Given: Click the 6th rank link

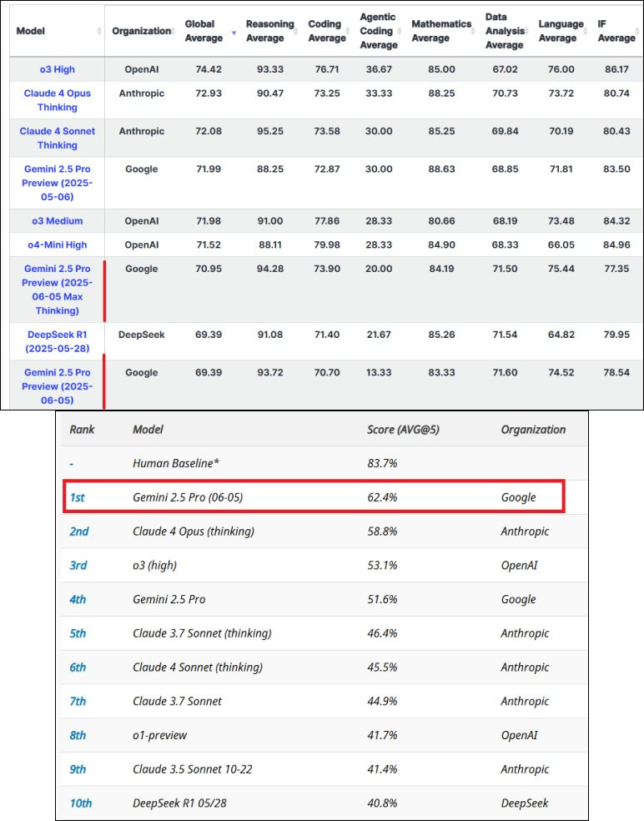Looking at the screenshot, I should [78, 667].
